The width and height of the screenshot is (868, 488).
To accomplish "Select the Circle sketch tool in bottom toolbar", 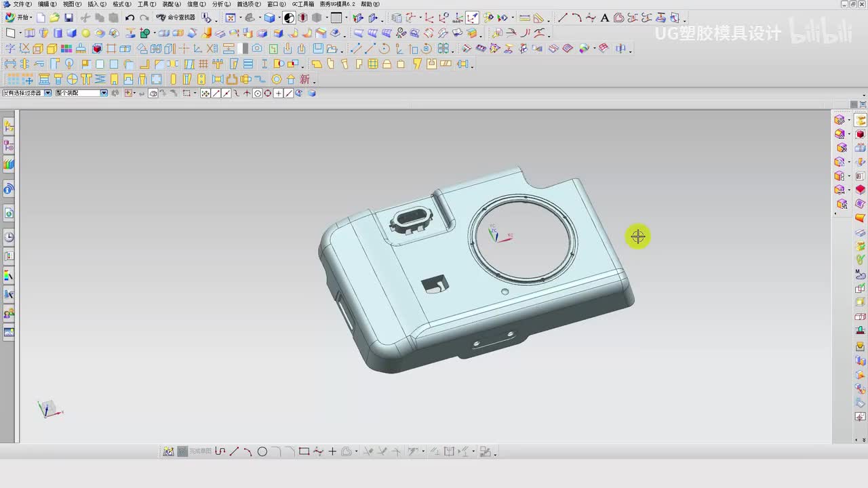I will click(262, 451).
